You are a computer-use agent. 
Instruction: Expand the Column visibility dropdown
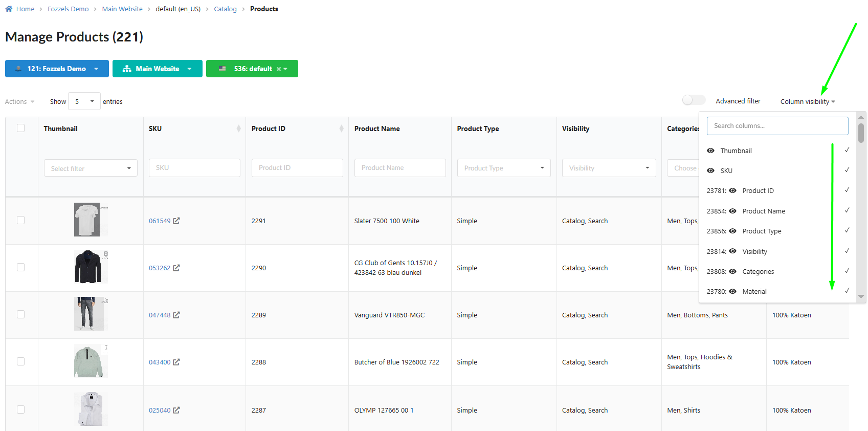(807, 101)
